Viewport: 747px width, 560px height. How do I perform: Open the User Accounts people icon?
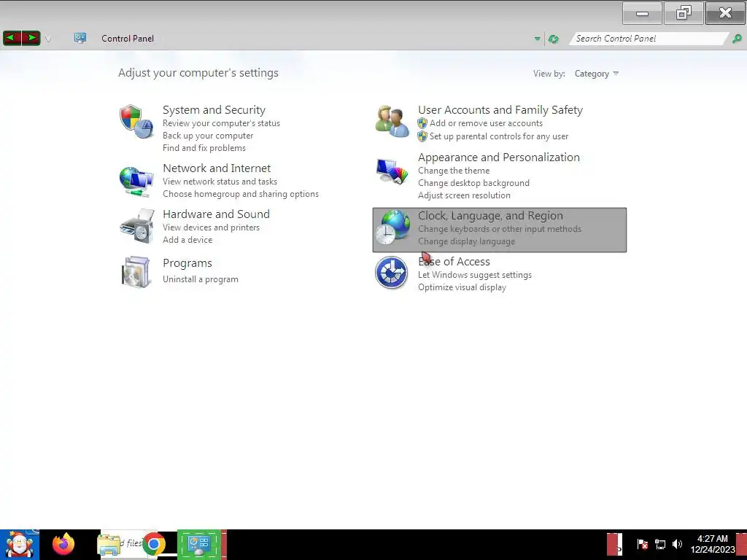(x=392, y=122)
